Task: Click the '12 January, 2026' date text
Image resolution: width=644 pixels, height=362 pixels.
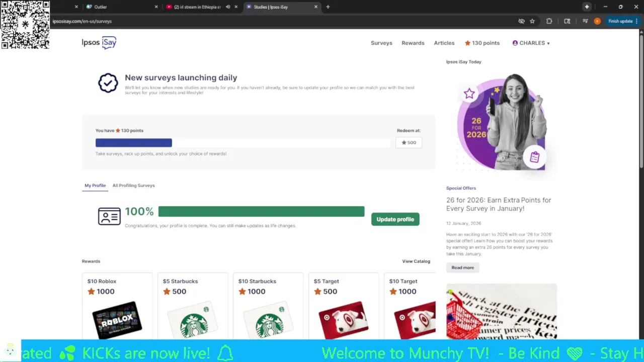Action: (463, 223)
